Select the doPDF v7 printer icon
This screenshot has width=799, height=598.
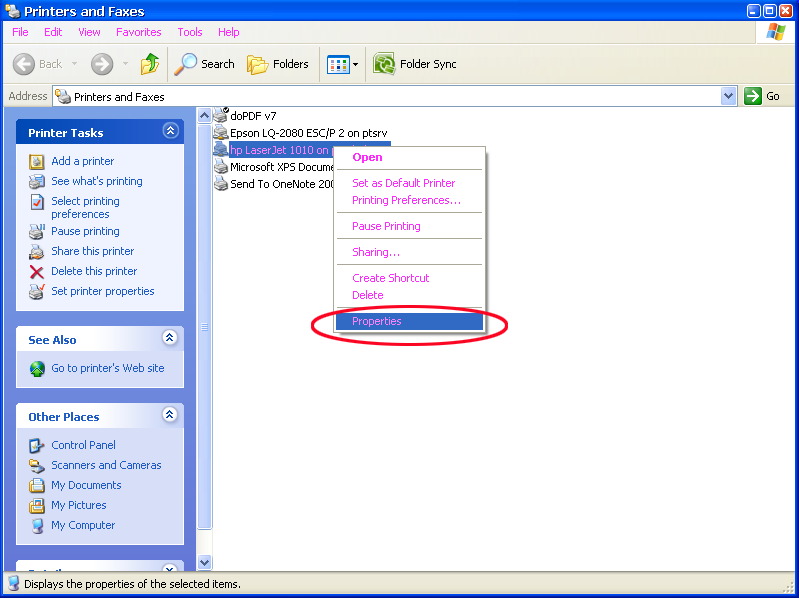pos(221,115)
